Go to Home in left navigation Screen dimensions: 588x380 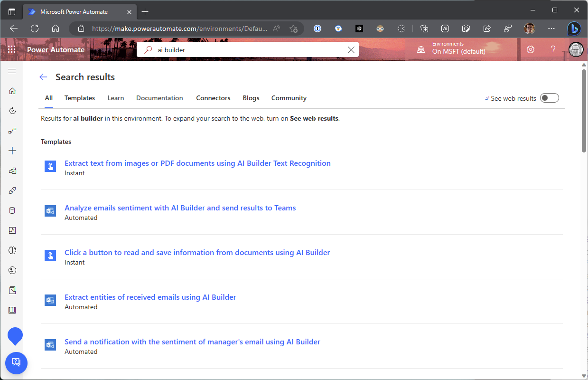(x=12, y=91)
